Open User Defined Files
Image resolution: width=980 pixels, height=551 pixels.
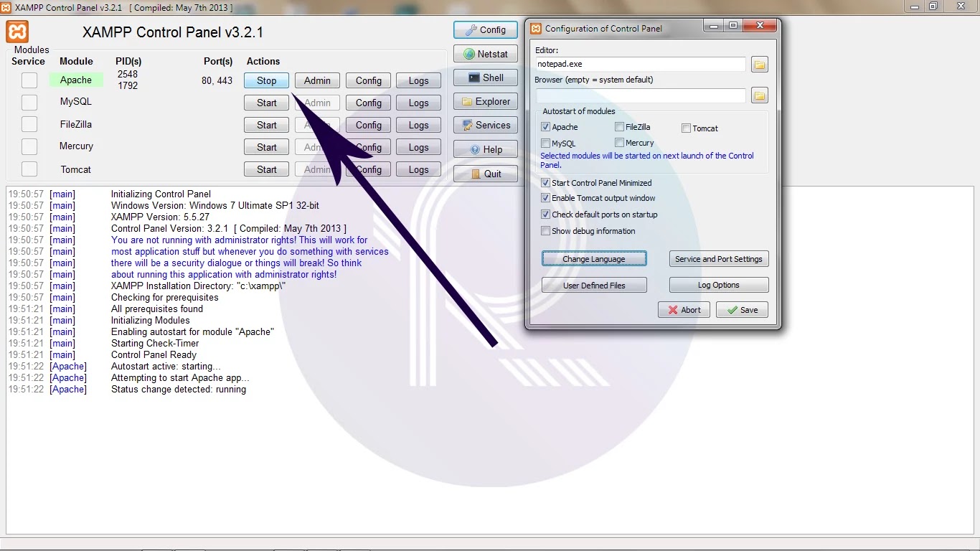coord(594,286)
